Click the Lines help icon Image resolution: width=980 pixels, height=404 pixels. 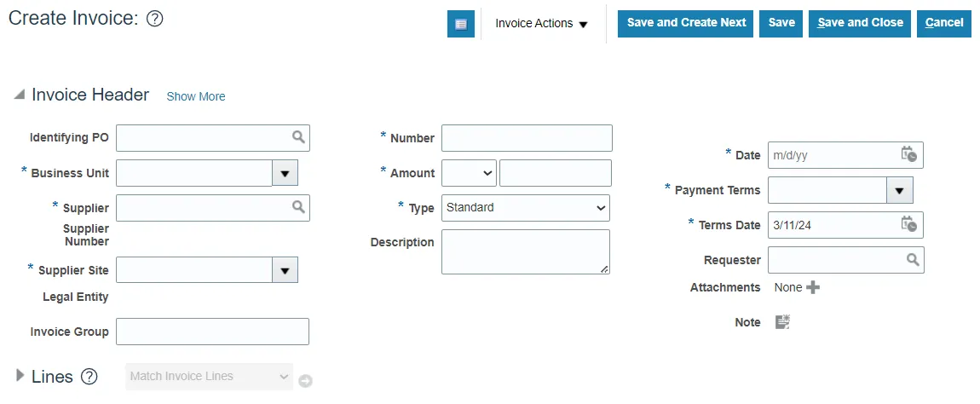[x=89, y=377]
